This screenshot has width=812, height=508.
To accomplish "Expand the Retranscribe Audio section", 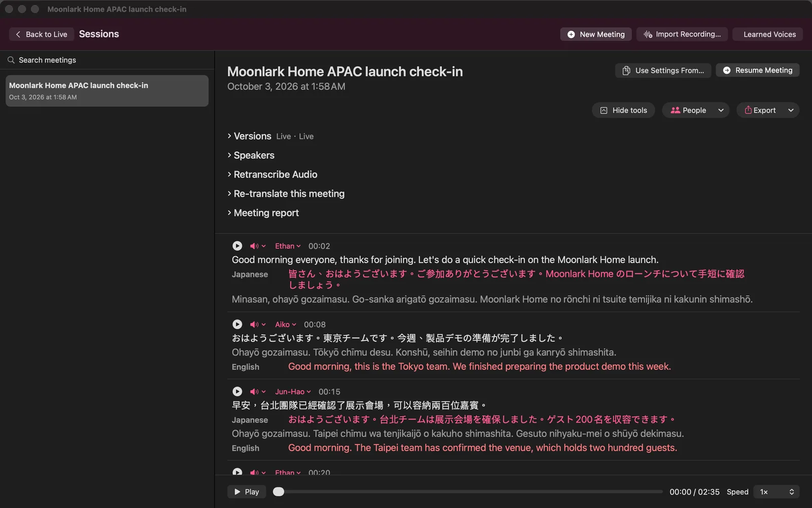I will tap(272, 174).
